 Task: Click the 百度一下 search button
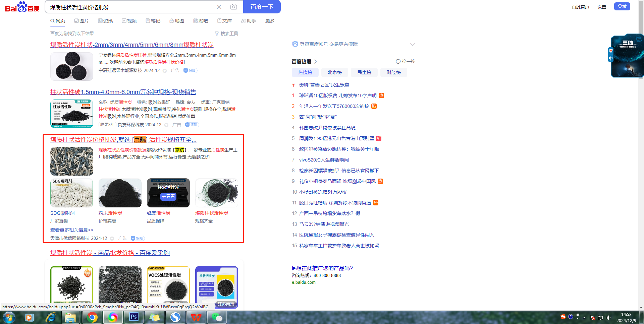262,7
